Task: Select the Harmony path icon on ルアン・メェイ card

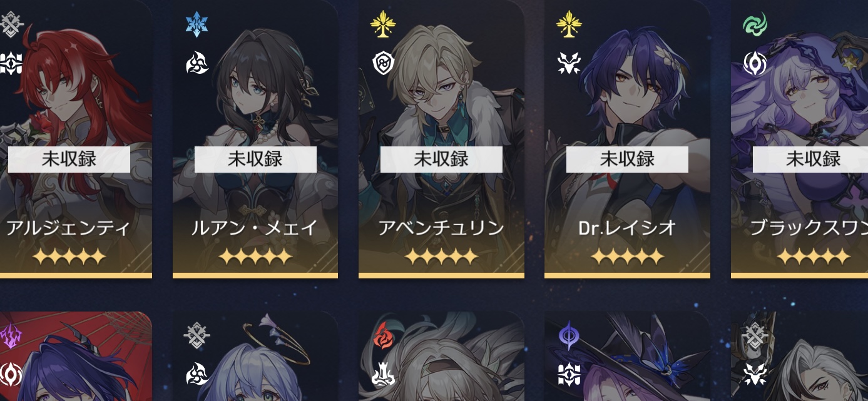Action: tap(197, 63)
